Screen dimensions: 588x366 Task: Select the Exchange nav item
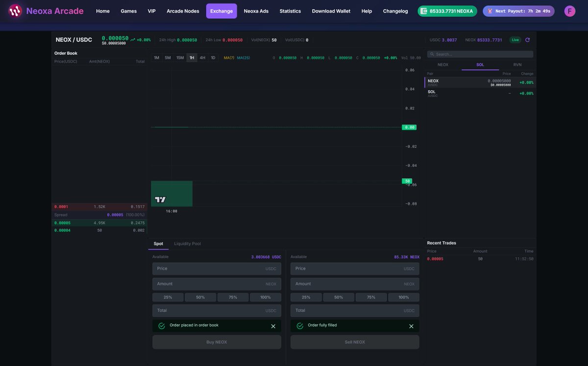(221, 11)
